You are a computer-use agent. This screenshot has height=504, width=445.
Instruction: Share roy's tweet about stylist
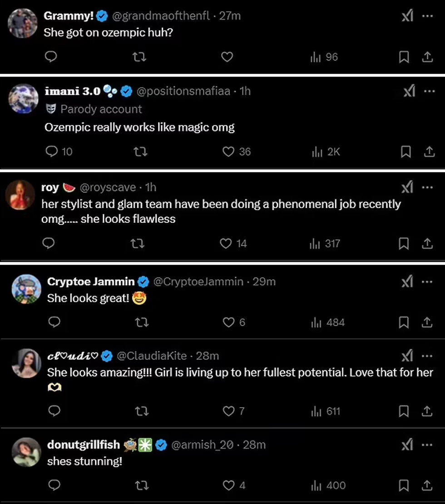pos(427,244)
